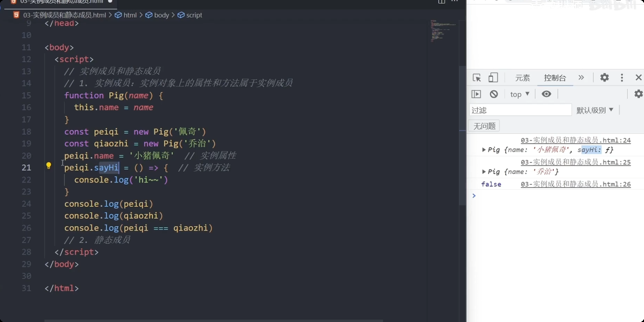The image size is (644, 322).
Task: Click the closing </html> tag
Action: click(62, 288)
